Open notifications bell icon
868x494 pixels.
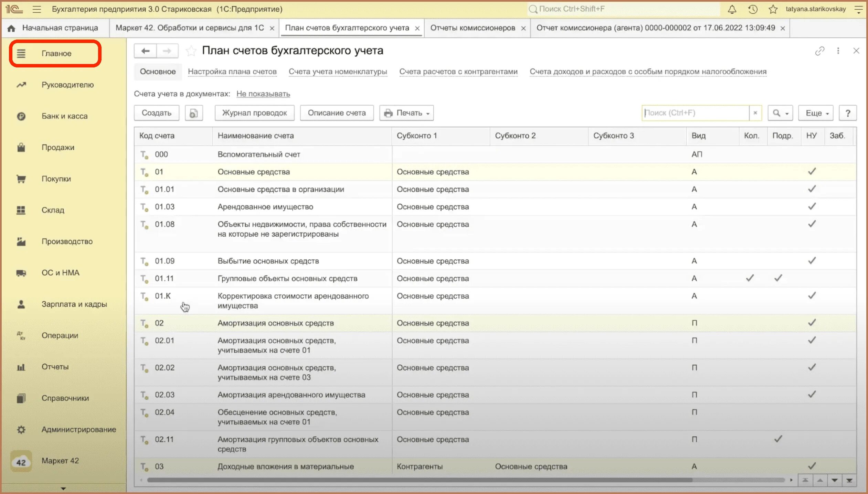(732, 9)
